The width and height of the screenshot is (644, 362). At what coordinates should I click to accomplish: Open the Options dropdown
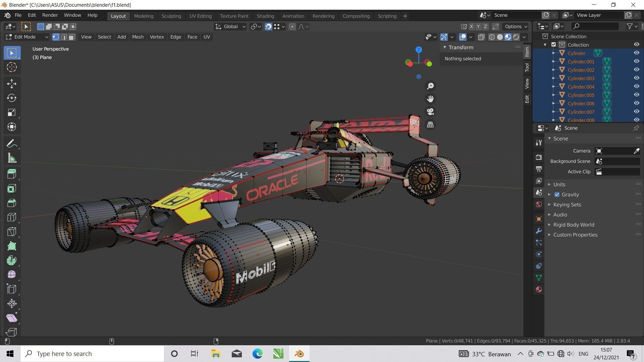pos(516,26)
